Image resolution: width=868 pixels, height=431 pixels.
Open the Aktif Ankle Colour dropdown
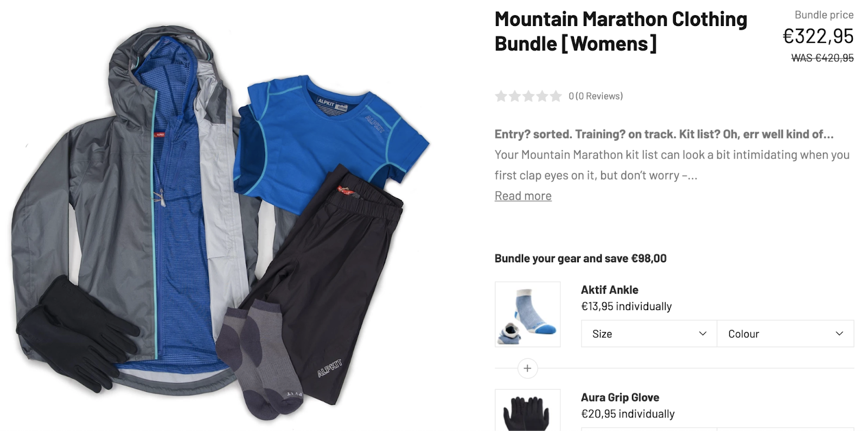pyautogui.click(x=786, y=334)
